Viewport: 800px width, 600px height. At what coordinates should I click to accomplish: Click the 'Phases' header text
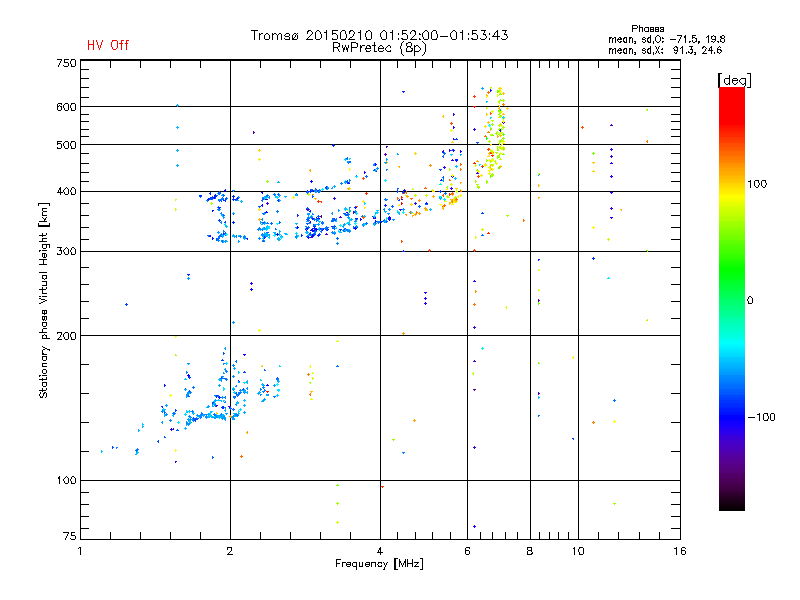647,29
